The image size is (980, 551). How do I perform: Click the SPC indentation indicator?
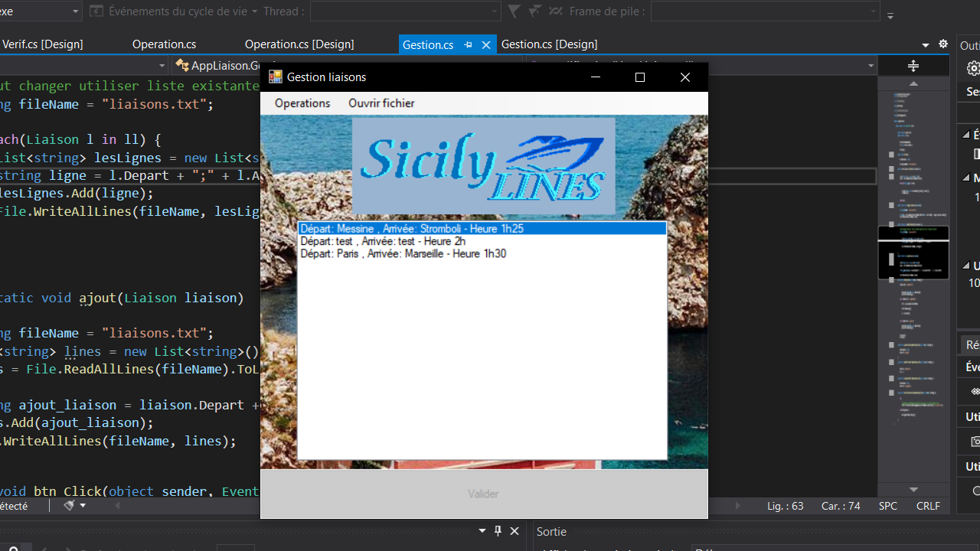(888, 506)
